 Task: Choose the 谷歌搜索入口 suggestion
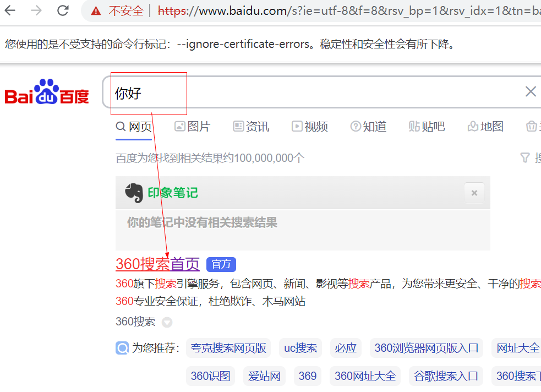coord(446,376)
